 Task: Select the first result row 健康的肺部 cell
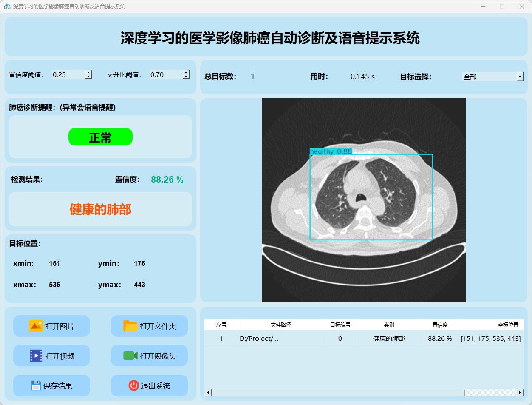(x=389, y=339)
